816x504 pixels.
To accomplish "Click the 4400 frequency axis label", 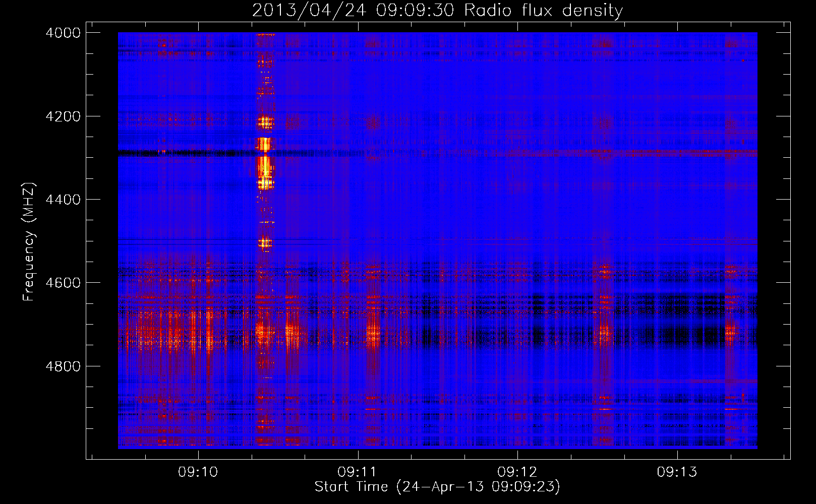I will pos(63,200).
